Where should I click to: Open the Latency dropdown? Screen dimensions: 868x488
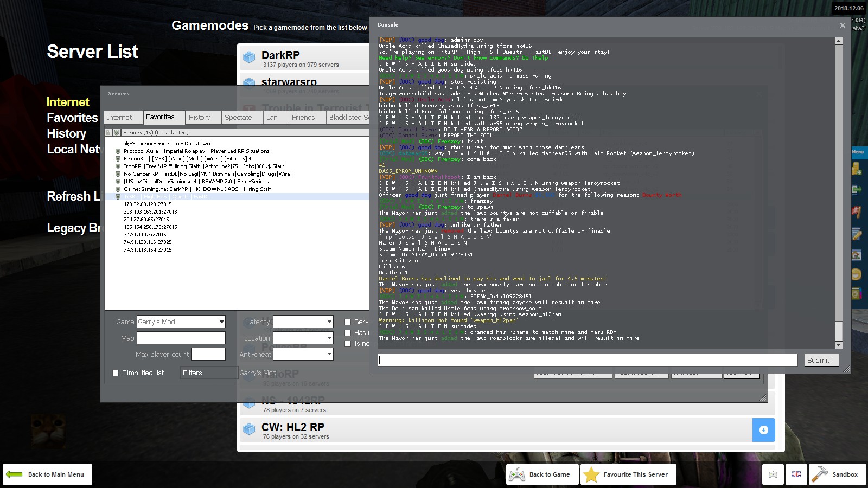pos(303,322)
